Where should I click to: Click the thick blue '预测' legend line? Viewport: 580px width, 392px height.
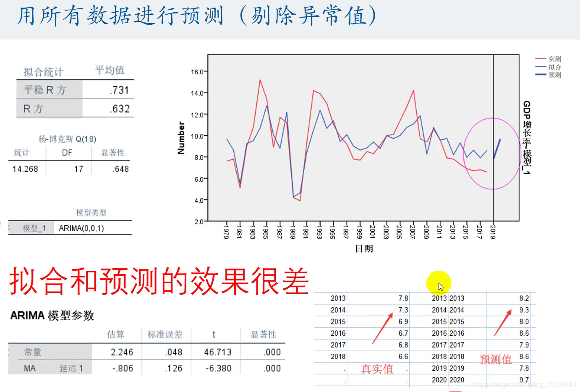click(x=541, y=75)
